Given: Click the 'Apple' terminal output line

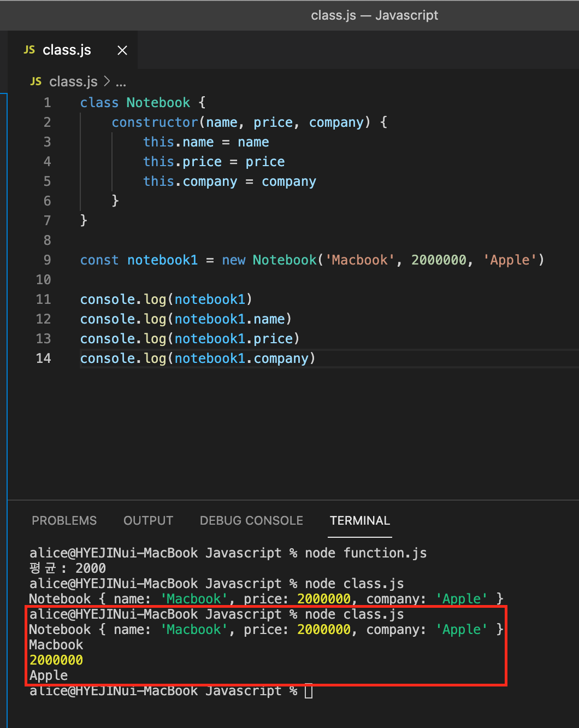Looking at the screenshot, I should pyautogui.click(x=49, y=676).
